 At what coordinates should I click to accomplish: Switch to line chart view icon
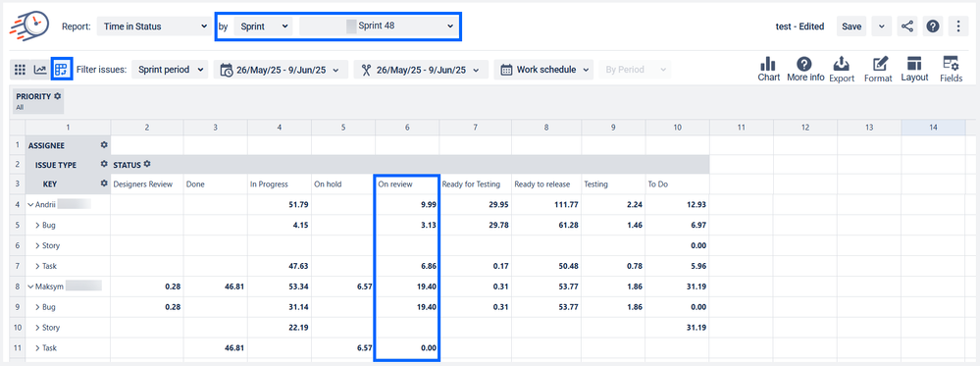pyautogui.click(x=40, y=70)
